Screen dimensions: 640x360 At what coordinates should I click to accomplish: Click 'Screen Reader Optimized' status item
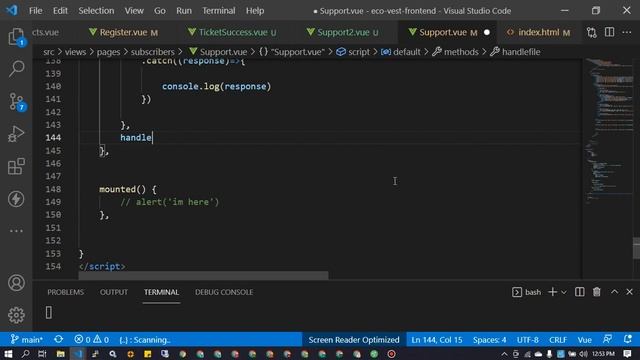353,340
